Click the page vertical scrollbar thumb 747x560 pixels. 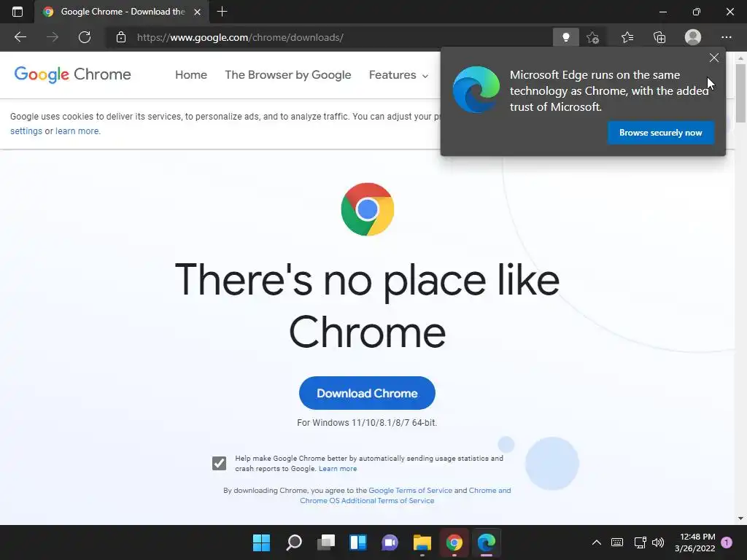[x=740, y=93]
